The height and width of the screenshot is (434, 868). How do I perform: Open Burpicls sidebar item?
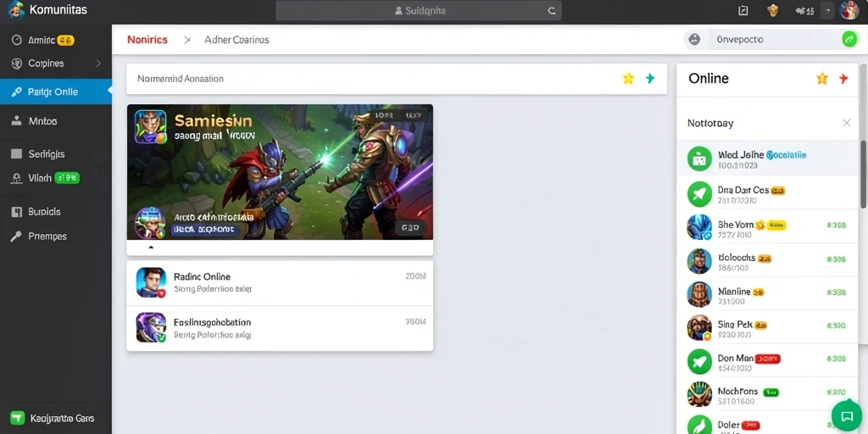click(55, 211)
